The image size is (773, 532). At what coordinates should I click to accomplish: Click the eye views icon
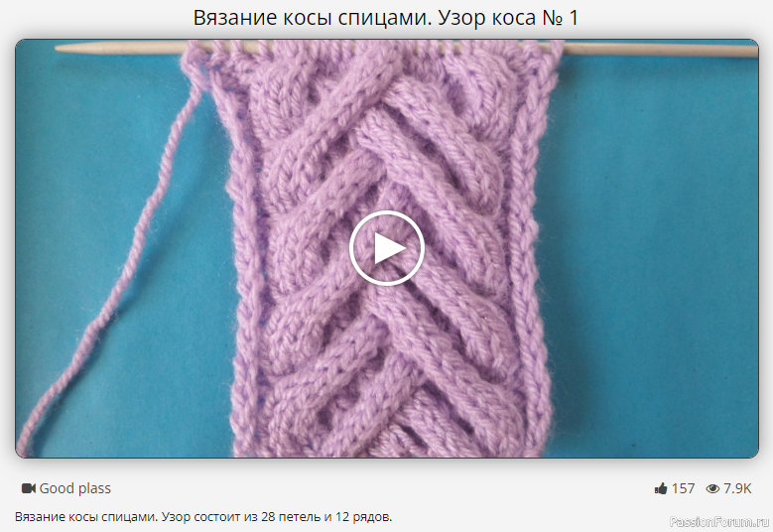(711, 488)
